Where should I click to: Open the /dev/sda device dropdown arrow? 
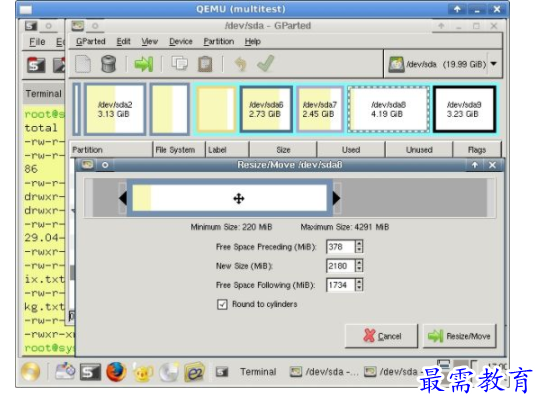click(494, 64)
